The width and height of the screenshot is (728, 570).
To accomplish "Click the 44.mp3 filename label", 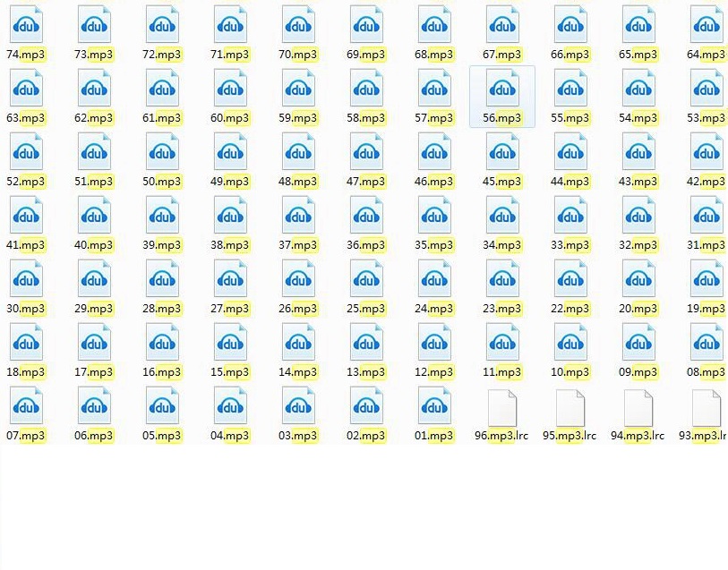I will (x=570, y=182).
